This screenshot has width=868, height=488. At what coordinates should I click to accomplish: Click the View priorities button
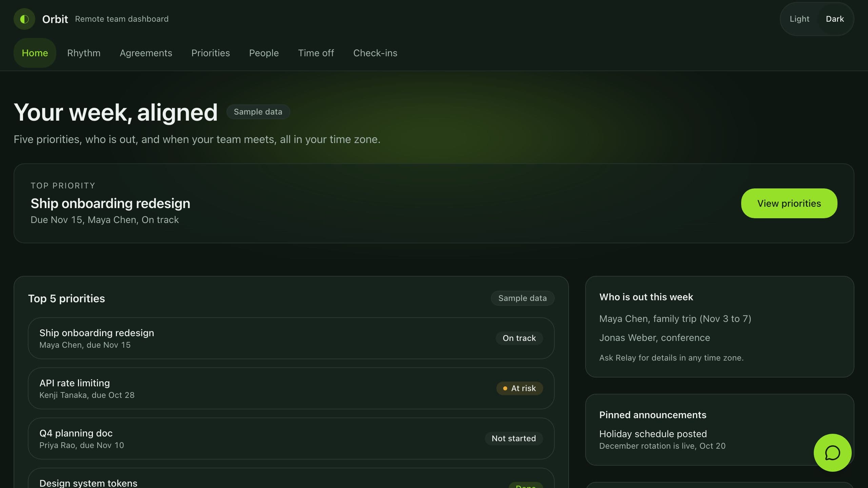point(789,203)
